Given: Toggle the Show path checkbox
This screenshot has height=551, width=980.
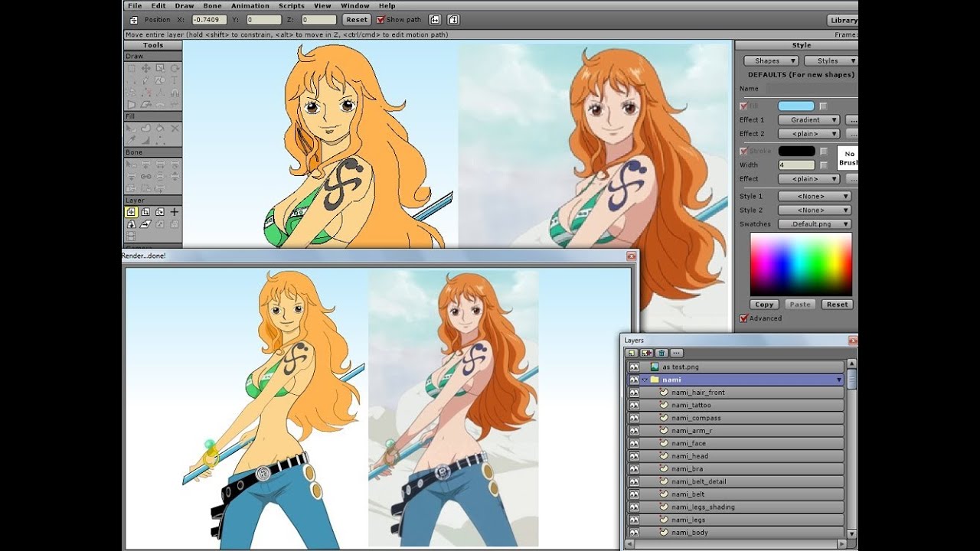Looking at the screenshot, I should (381, 20).
